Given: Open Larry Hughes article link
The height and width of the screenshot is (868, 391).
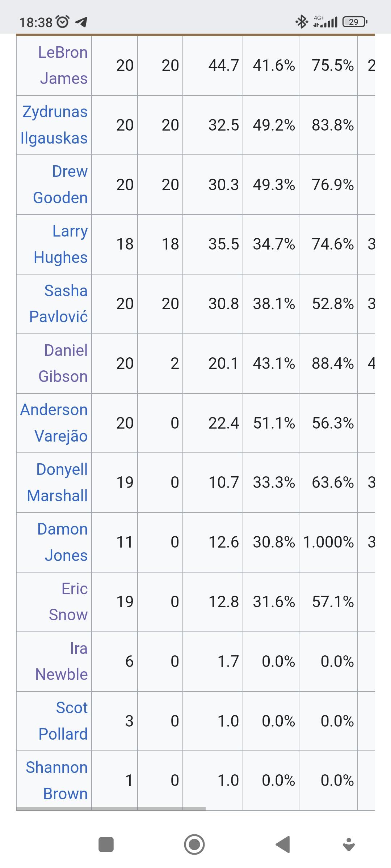Looking at the screenshot, I should (x=61, y=244).
